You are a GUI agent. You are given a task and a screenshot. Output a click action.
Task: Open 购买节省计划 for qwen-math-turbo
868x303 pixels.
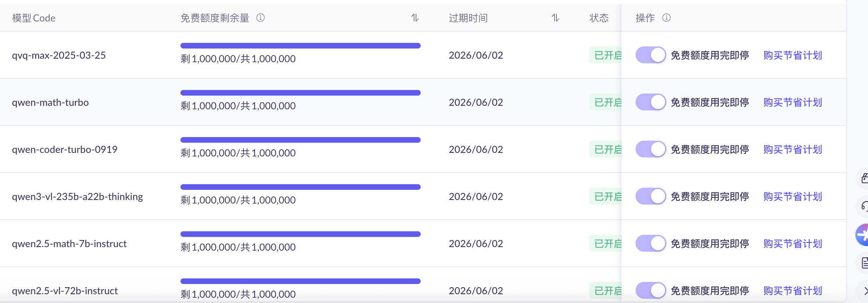pos(793,102)
